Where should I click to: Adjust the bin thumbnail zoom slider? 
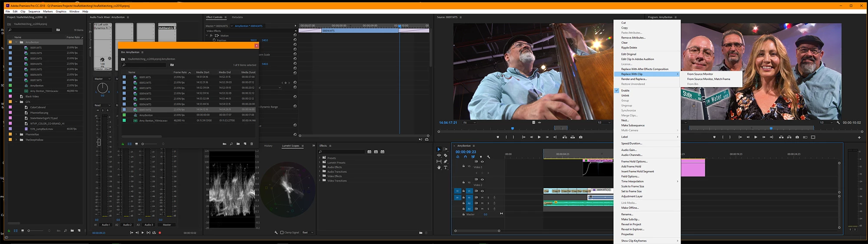(150, 144)
